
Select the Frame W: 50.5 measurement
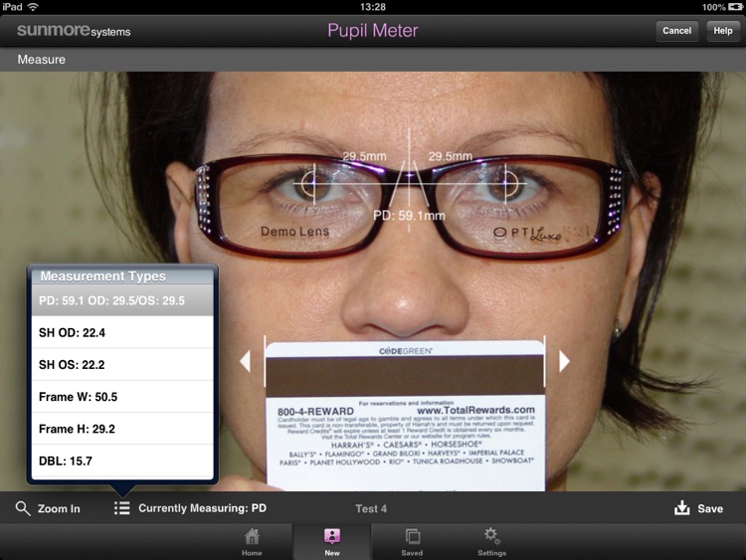point(122,396)
